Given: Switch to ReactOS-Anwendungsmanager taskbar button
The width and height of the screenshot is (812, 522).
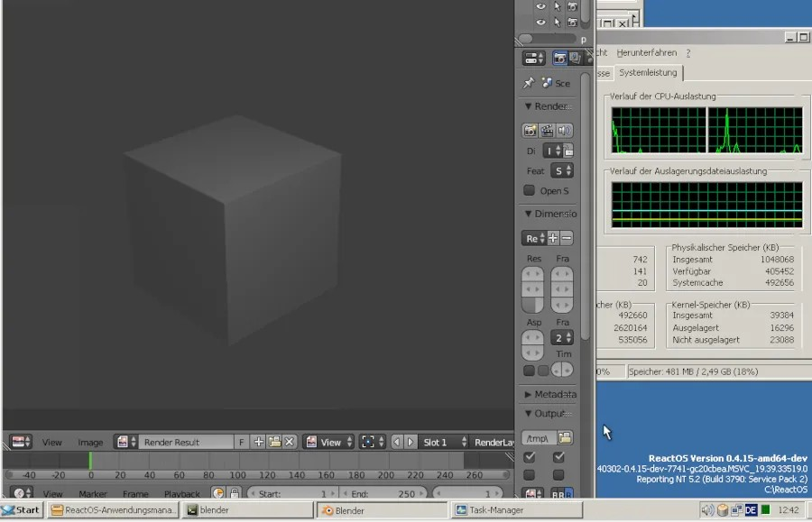Looking at the screenshot, I should click(x=113, y=509).
